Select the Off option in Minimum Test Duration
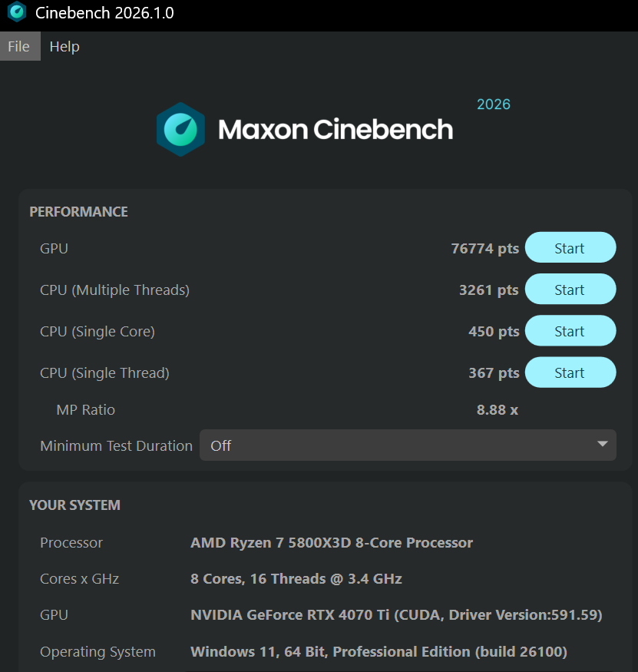Viewport: 638px width, 672px height. [221, 445]
